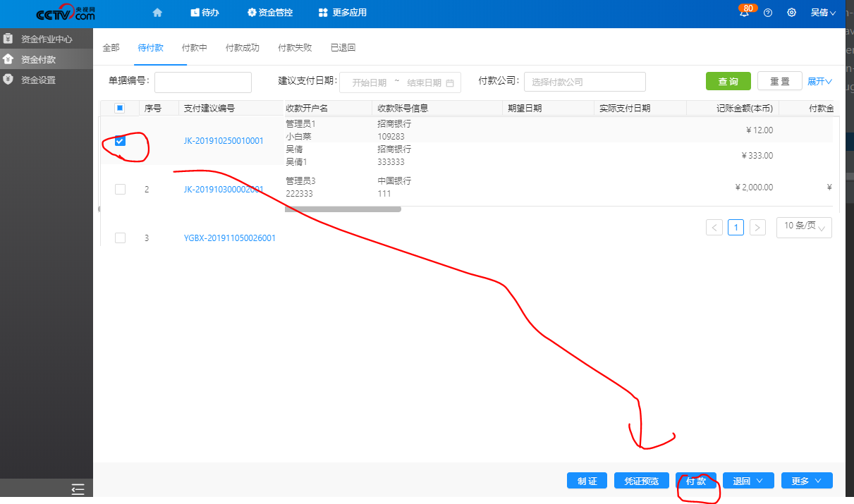The height and width of the screenshot is (504, 854).
Task: Open link JK-201910300002001
Action: tap(224, 190)
